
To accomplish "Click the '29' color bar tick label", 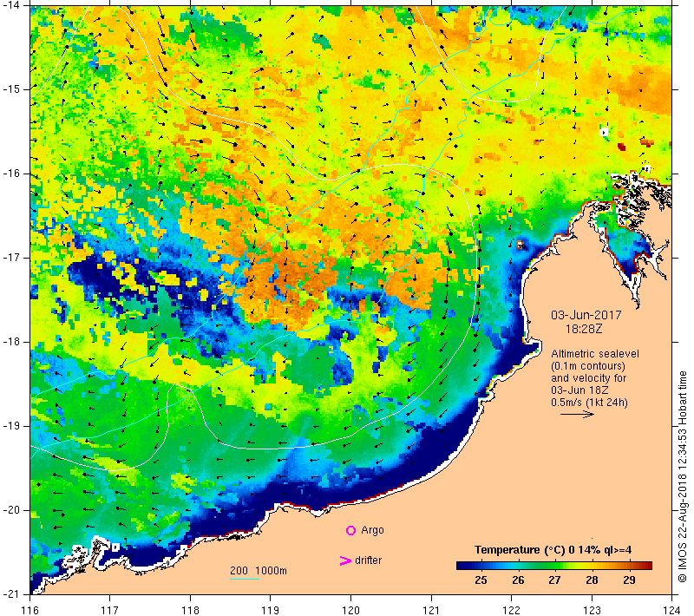I will pyautogui.click(x=629, y=580).
